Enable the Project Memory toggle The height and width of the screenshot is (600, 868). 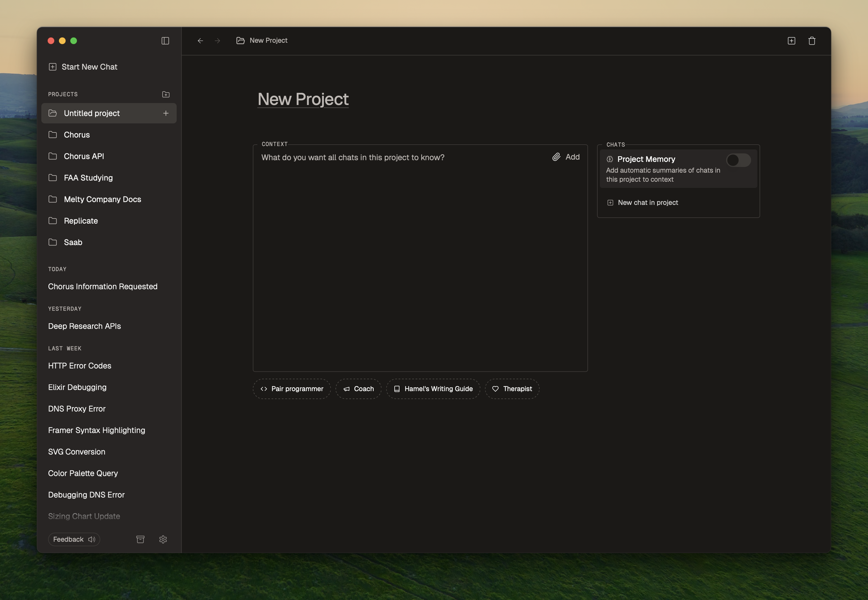click(738, 160)
